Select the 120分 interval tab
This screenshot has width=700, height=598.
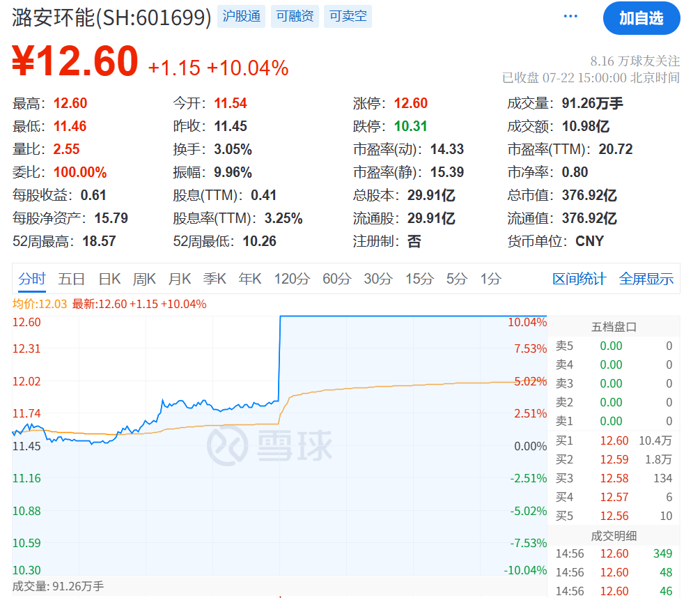(292, 279)
